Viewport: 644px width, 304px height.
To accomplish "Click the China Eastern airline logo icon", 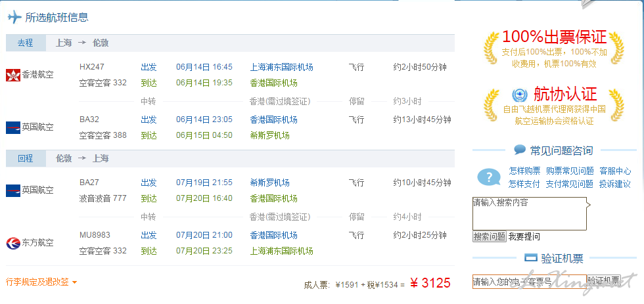I will coord(13,243).
